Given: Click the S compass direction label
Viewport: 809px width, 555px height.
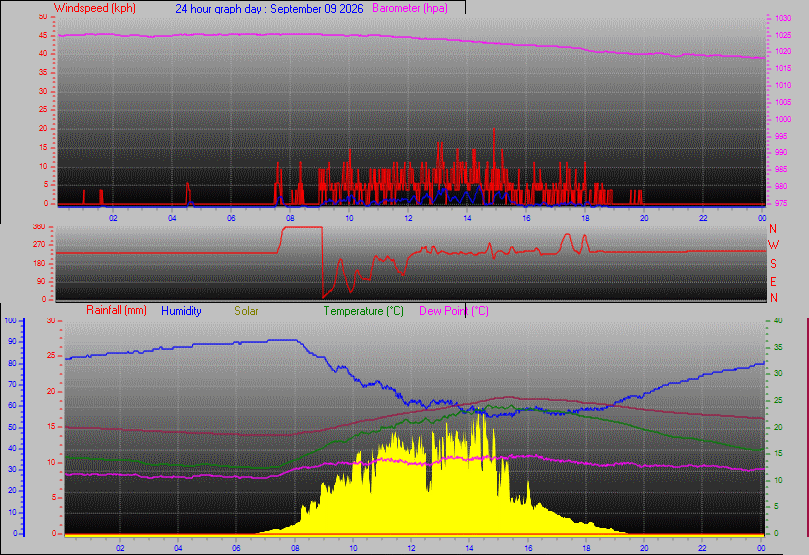Looking at the screenshot, I should (x=773, y=264).
